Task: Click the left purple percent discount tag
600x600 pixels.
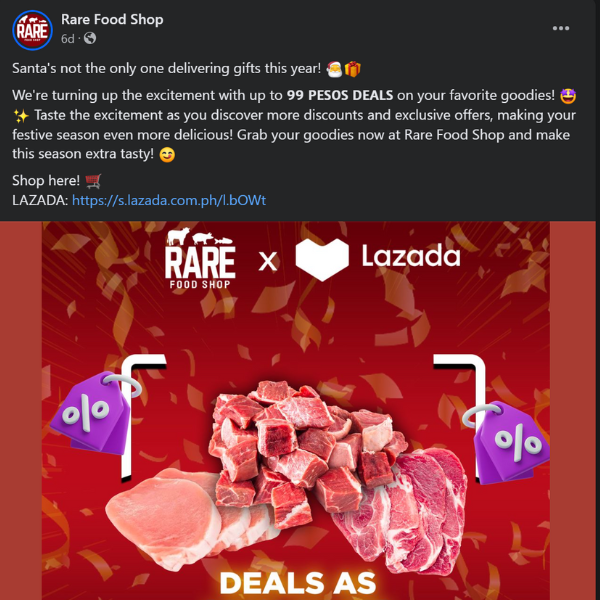Action: (x=95, y=412)
